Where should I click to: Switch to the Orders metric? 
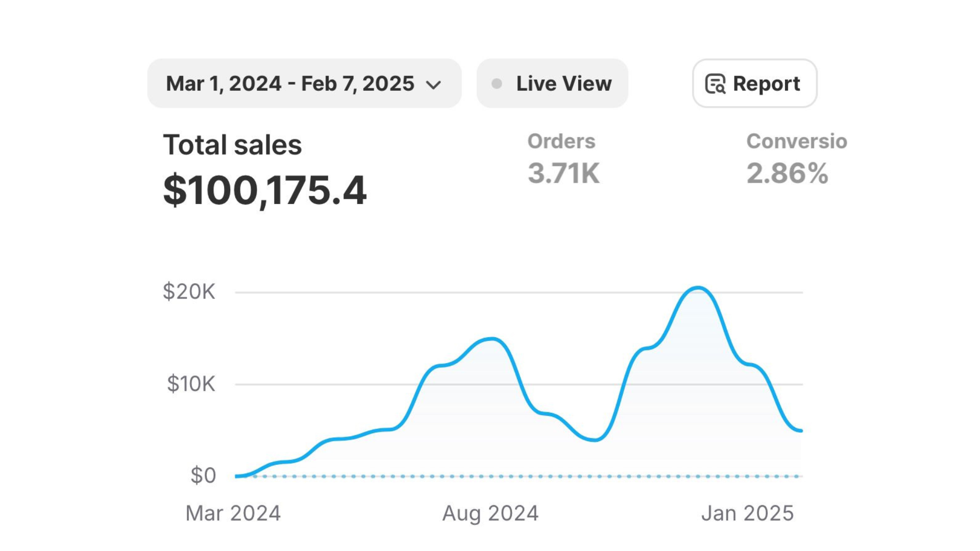(561, 141)
